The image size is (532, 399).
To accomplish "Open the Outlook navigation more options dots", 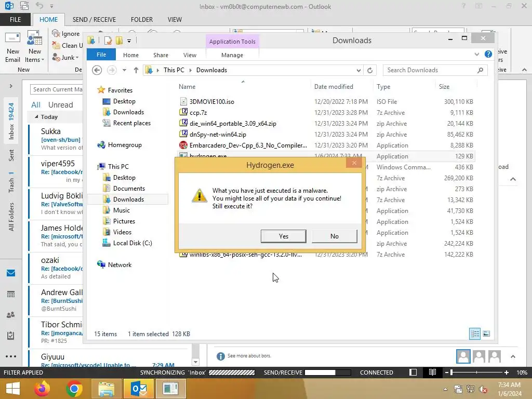I will [11, 356].
